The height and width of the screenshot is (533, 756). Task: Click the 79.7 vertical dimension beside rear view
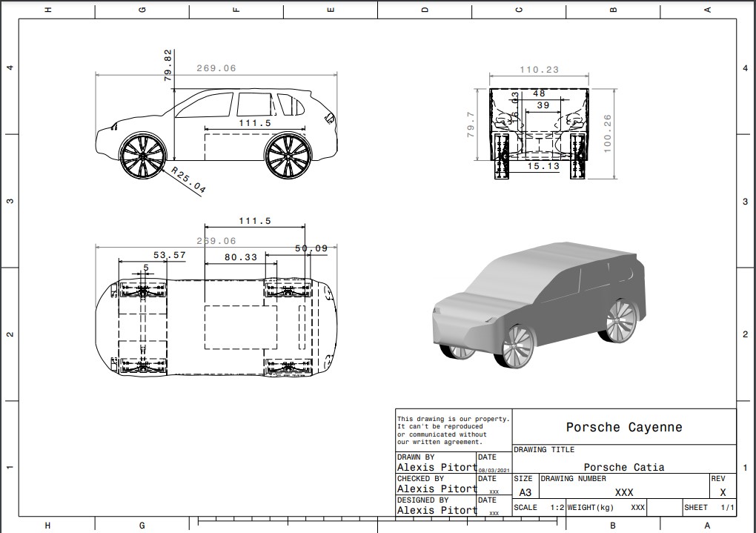[x=471, y=125]
